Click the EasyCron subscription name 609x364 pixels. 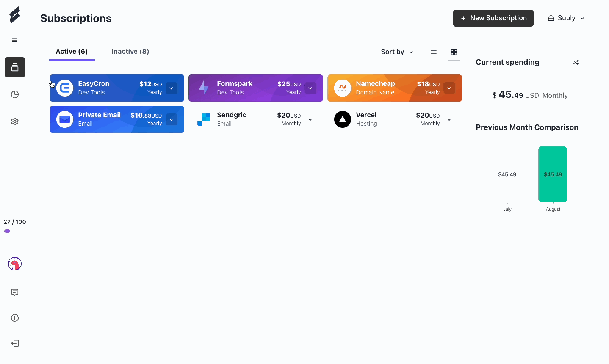click(x=94, y=84)
